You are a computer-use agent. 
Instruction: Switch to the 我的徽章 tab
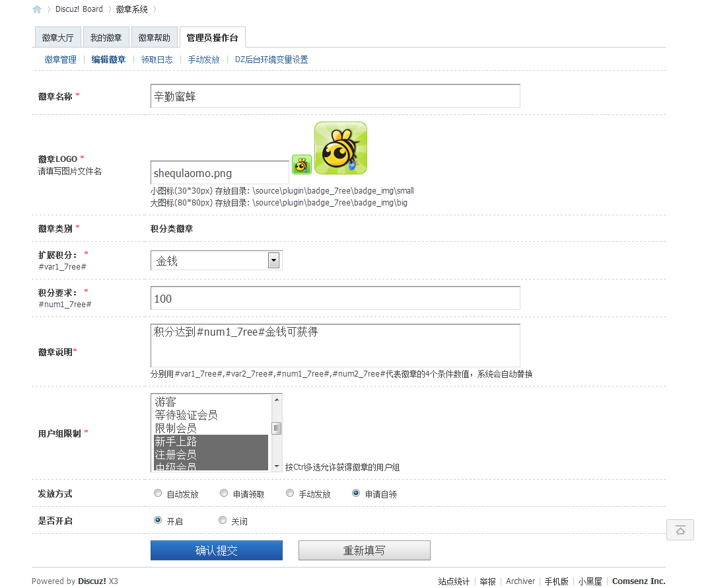point(106,37)
